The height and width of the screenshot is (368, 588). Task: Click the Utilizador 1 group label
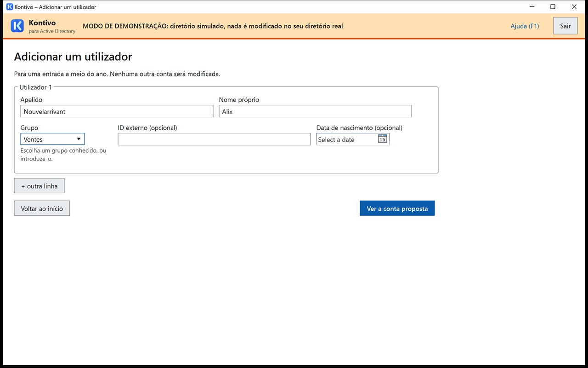point(35,87)
